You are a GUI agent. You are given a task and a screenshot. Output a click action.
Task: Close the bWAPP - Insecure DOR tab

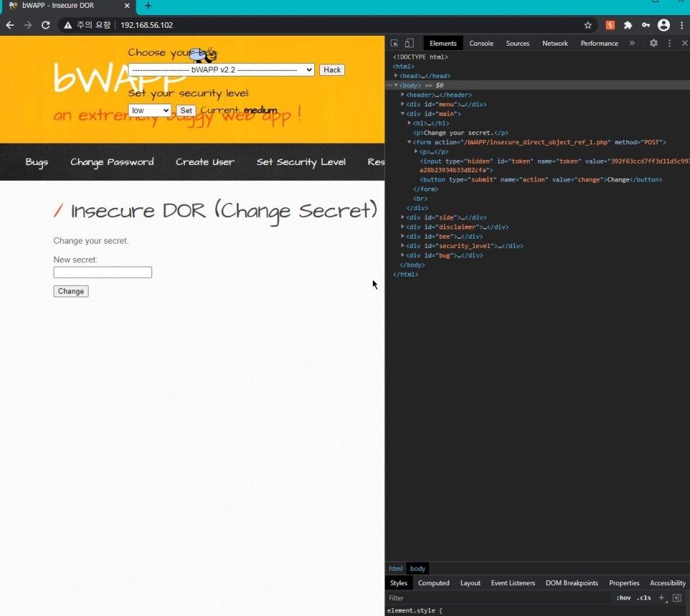(x=126, y=6)
